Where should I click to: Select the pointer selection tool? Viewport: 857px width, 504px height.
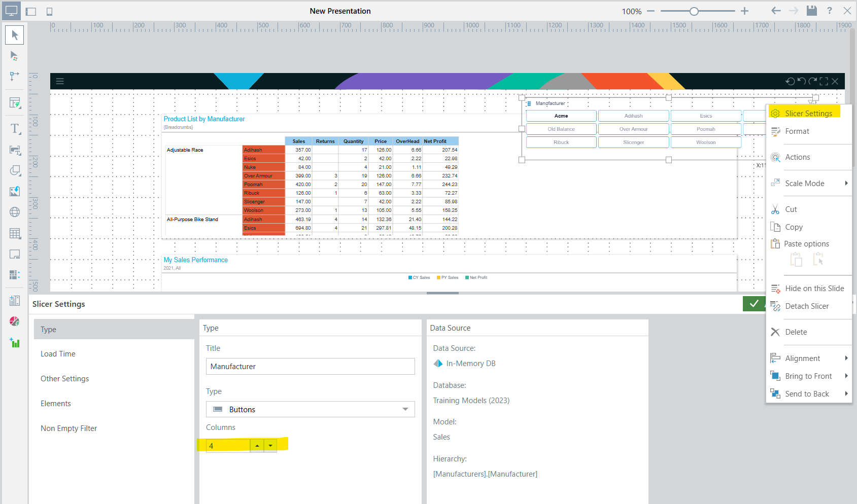pos(15,35)
